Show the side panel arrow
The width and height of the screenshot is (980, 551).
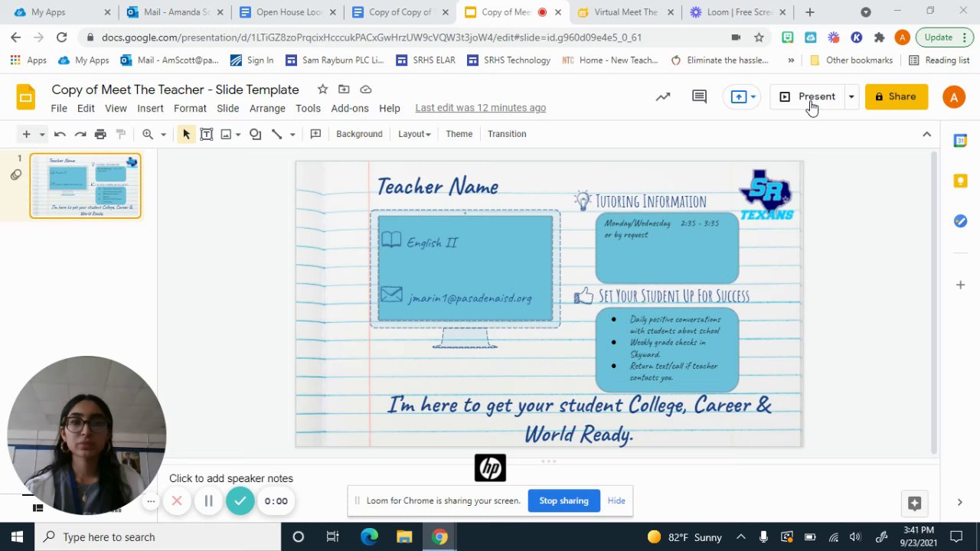960,502
